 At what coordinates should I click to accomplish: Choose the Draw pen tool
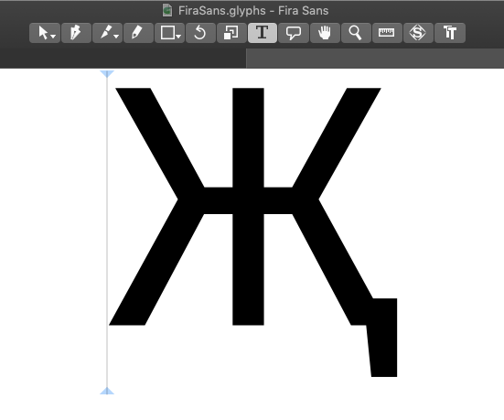(x=76, y=33)
